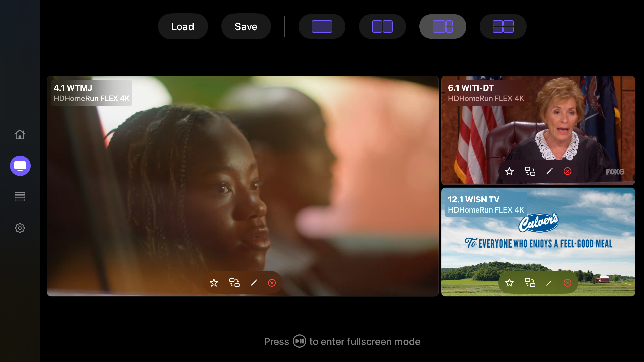
Task: Switch to single-stream layout
Action: tap(322, 26)
